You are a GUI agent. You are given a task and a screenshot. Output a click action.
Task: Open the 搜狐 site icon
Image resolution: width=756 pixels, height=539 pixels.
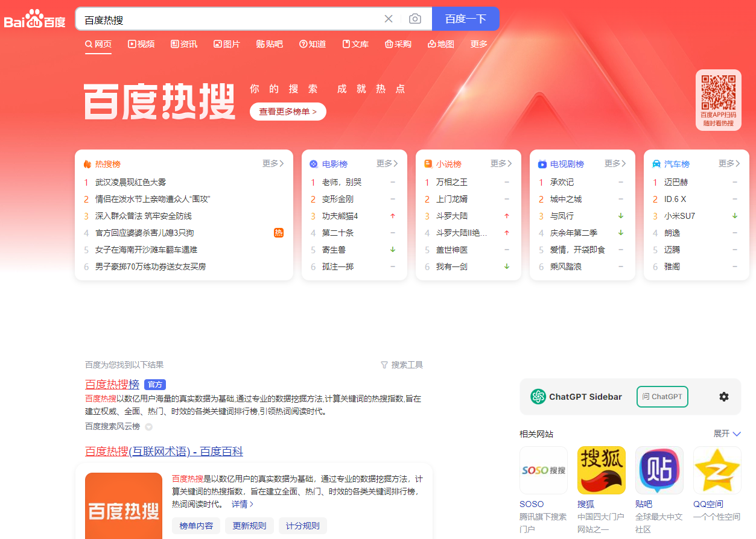pyautogui.click(x=602, y=470)
